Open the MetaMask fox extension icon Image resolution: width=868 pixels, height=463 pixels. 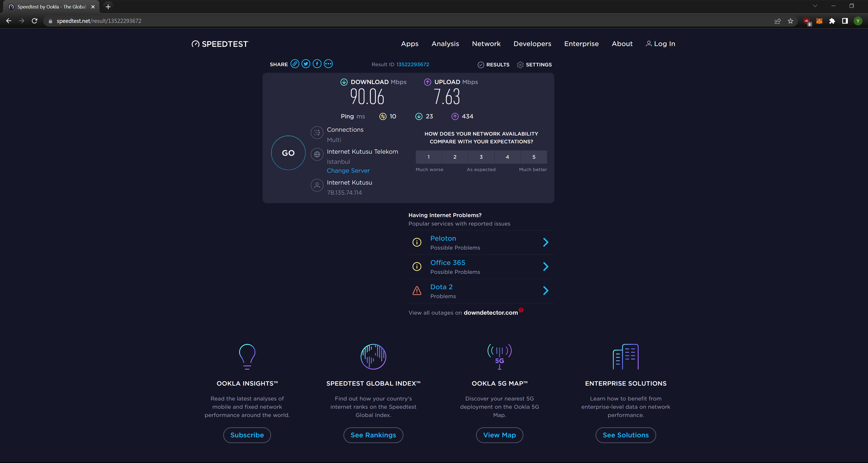(819, 21)
